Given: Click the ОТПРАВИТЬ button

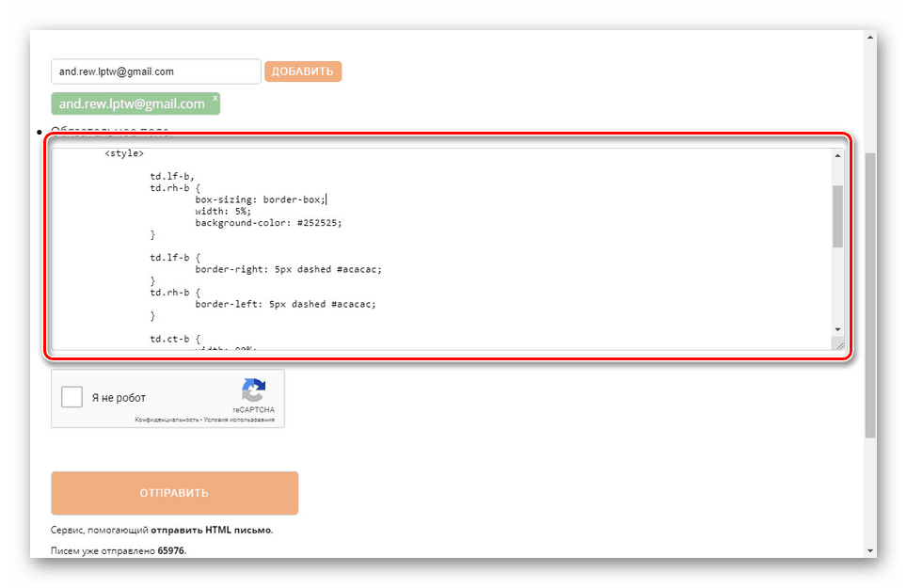Looking at the screenshot, I should tap(174, 493).
